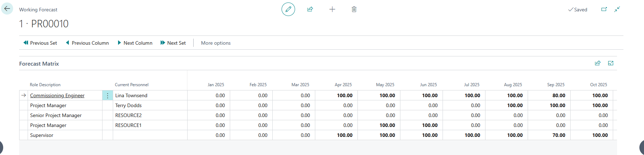Open row options for Commissioning Engineer
Image resolution: width=644 pixels, height=155 pixels.
pyautogui.click(x=107, y=95)
